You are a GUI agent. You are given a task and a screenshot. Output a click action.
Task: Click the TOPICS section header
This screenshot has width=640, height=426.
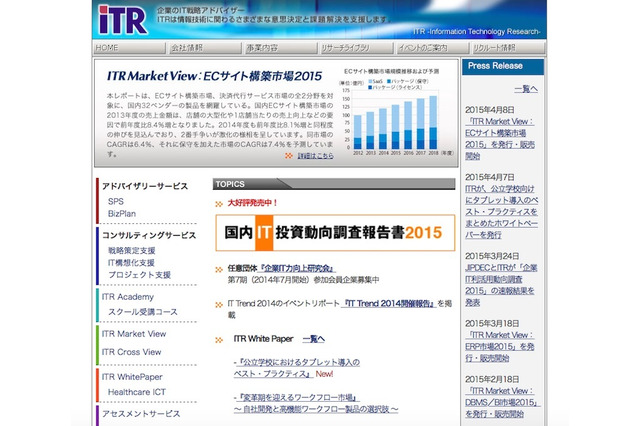pyautogui.click(x=334, y=184)
